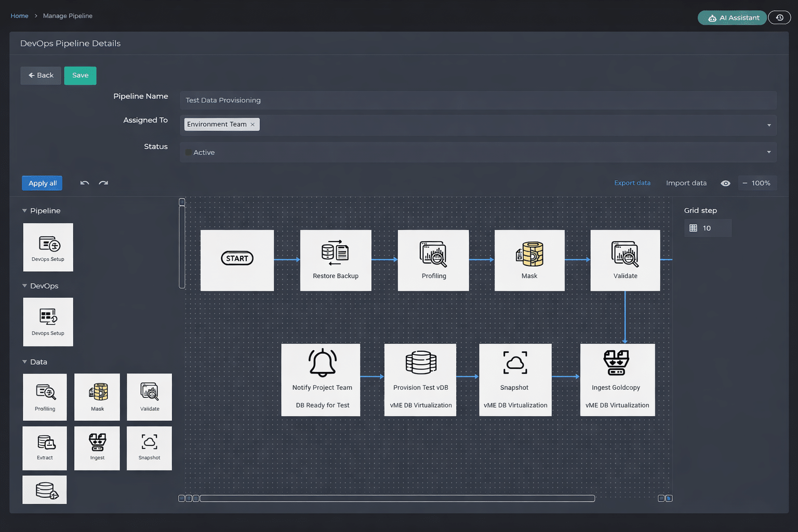Pick the Extract tile in Data palette

(x=45, y=448)
